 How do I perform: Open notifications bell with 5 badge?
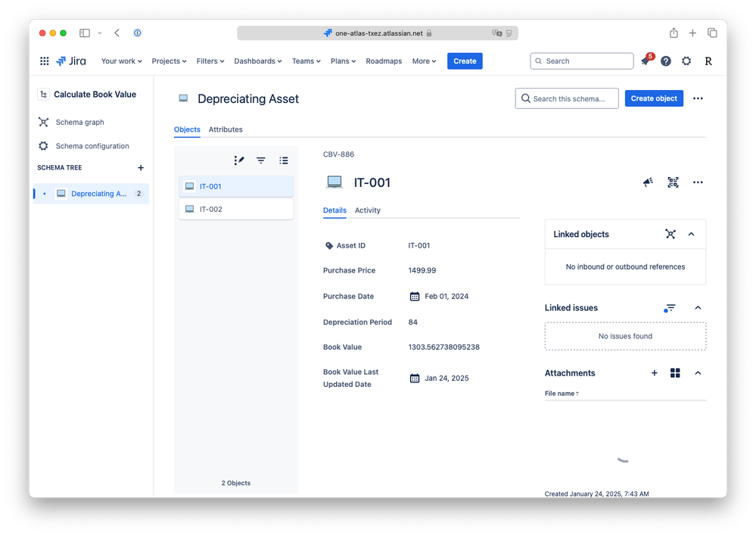646,61
